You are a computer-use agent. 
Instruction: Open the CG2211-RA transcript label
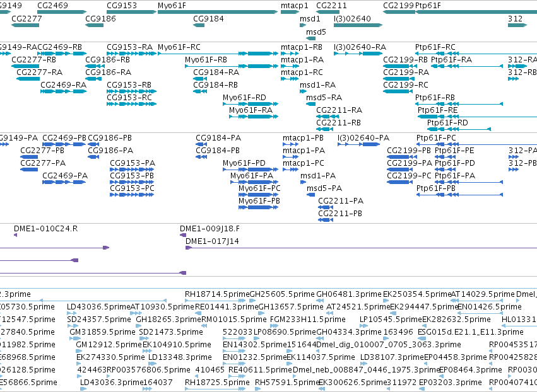click(339, 110)
